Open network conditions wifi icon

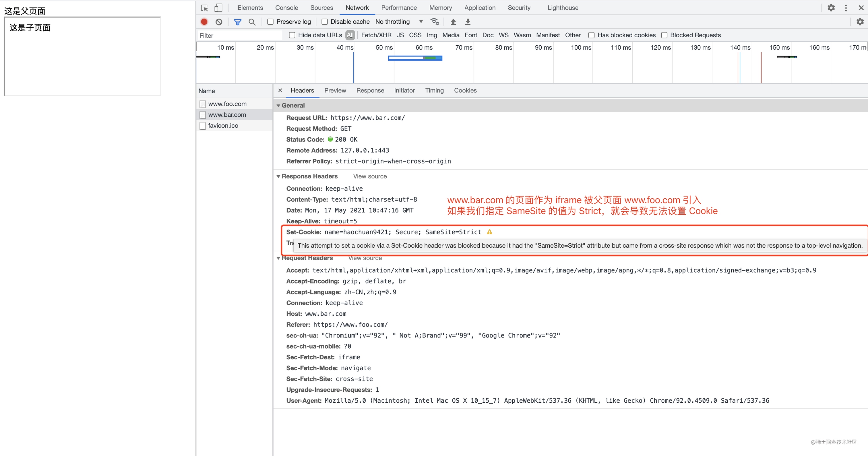tap(434, 22)
